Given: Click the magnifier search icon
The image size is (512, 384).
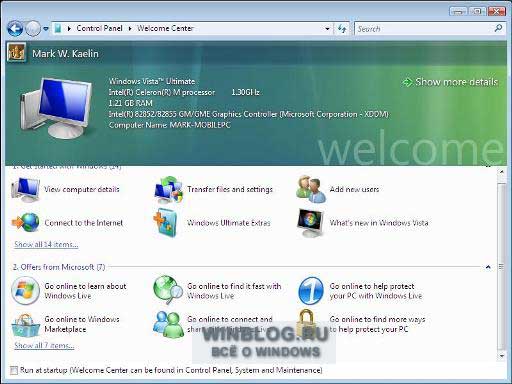Looking at the screenshot, I should [x=498, y=28].
